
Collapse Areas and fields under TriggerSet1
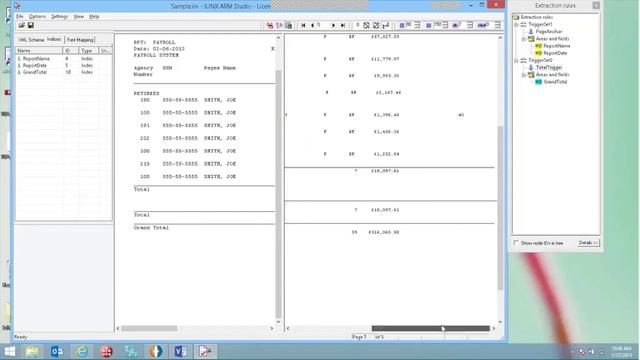point(524,39)
